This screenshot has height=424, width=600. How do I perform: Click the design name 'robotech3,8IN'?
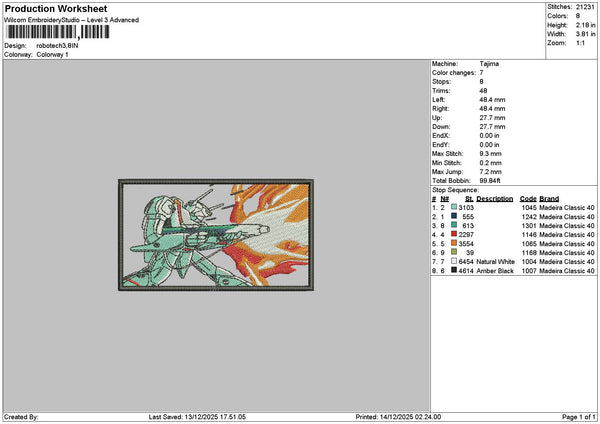[57, 46]
